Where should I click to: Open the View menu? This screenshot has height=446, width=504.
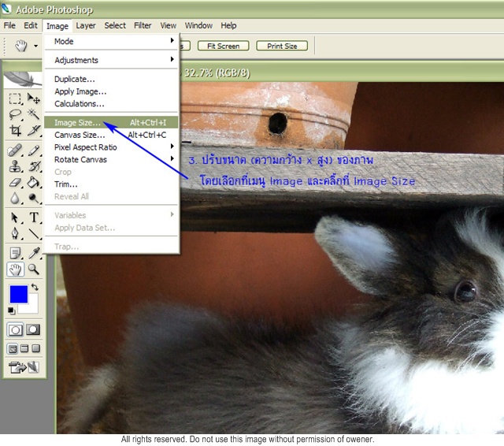tap(169, 25)
